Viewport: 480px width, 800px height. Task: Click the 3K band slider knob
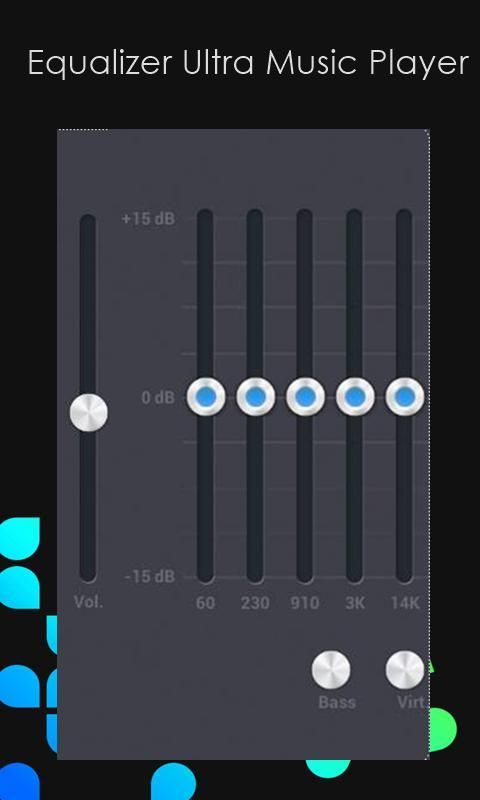[355, 397]
